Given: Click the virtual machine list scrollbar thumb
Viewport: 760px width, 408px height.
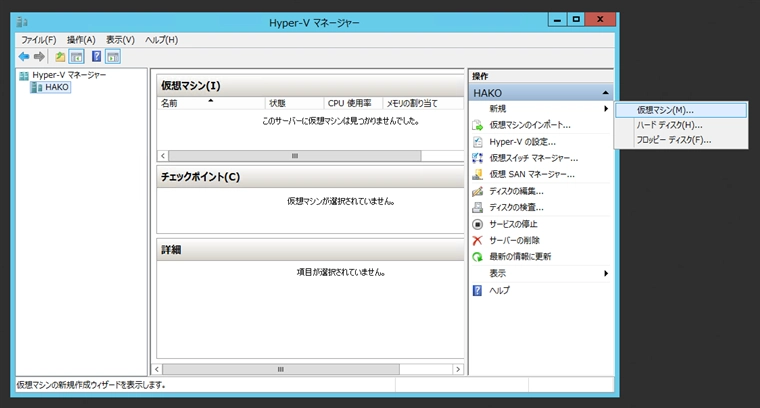Looking at the screenshot, I should (x=295, y=156).
